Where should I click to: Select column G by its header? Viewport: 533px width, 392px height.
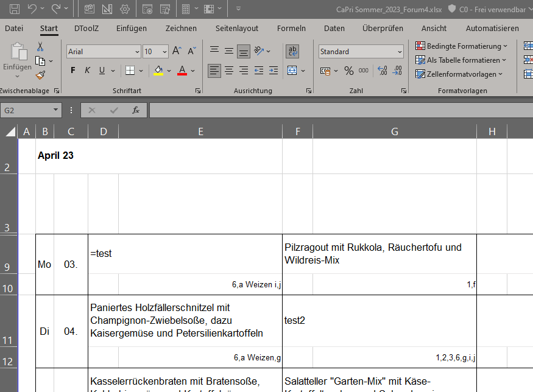[395, 131]
